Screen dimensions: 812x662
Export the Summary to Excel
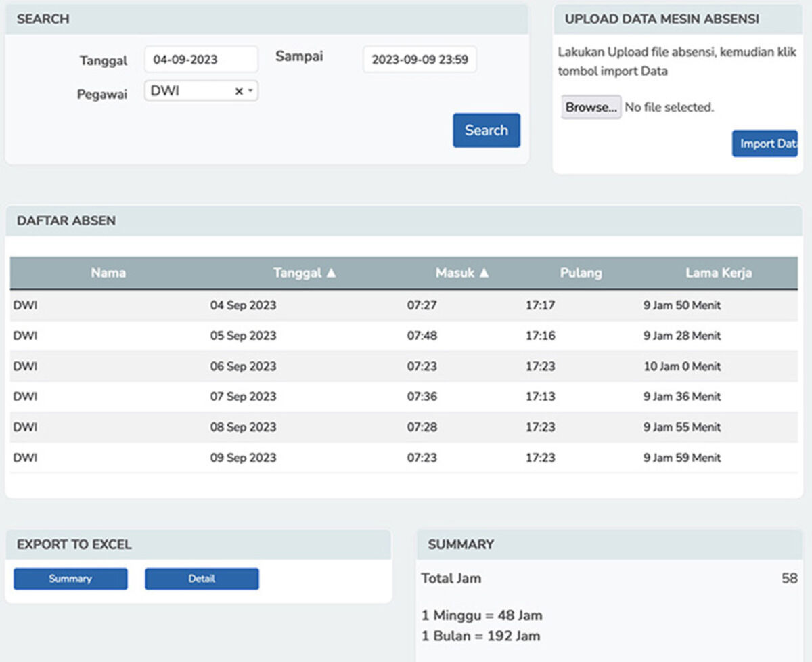click(x=70, y=579)
